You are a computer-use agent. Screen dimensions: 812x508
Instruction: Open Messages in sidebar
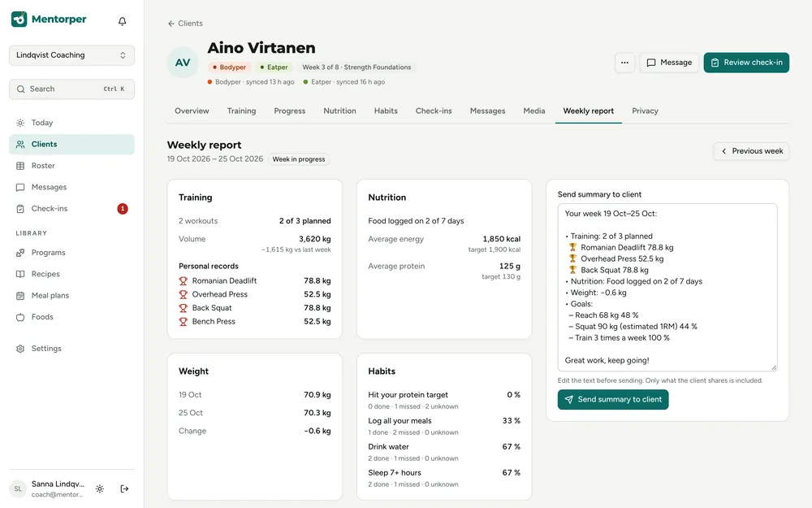[x=71, y=187]
